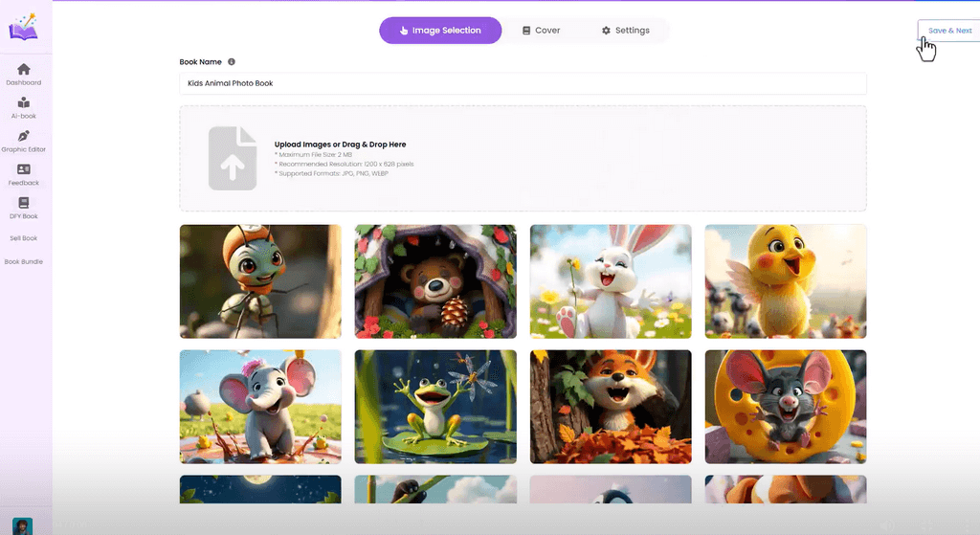This screenshot has width=980, height=535.
Task: Open Book Bundle in sidebar
Action: click(x=24, y=262)
